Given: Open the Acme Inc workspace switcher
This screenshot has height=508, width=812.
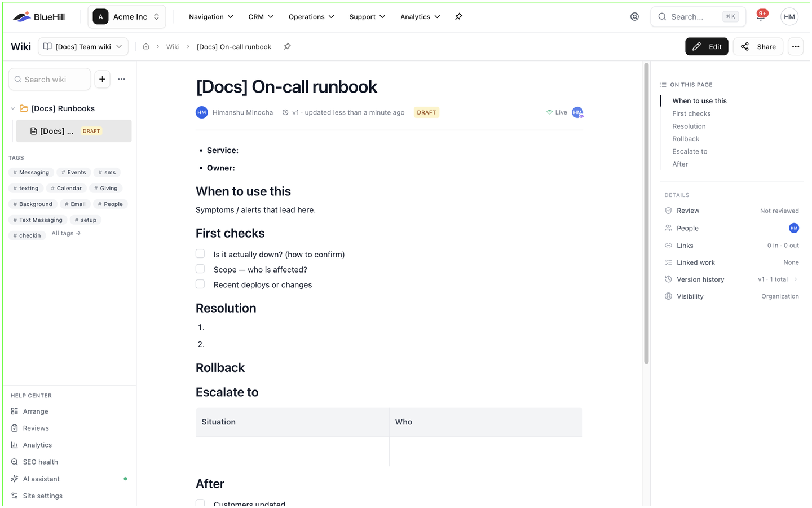Looking at the screenshot, I should point(127,17).
